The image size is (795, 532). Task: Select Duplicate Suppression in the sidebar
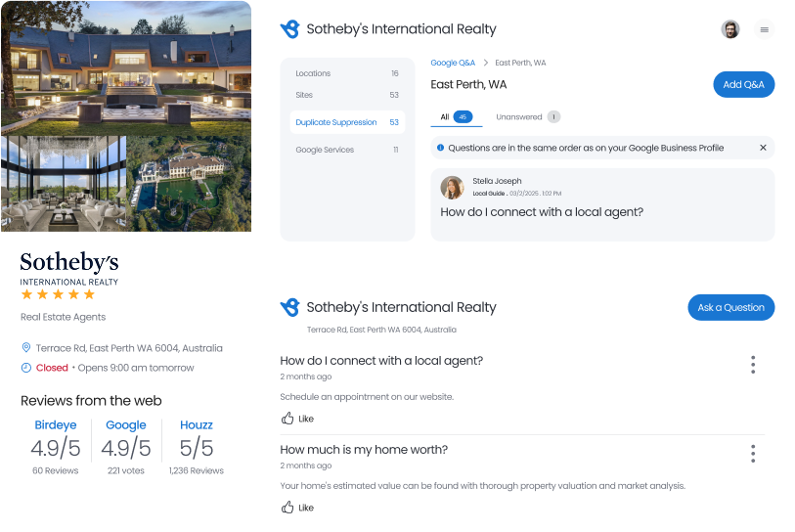pos(347,122)
